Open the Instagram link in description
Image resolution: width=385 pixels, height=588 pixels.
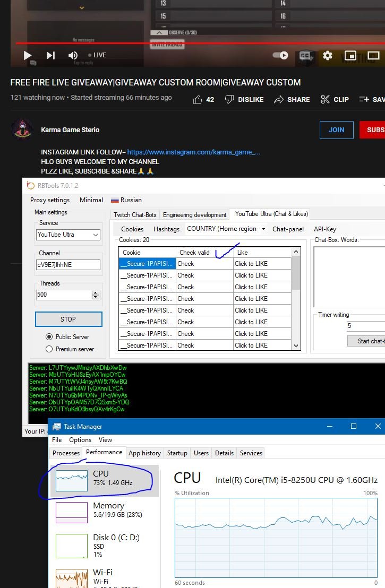pos(193,152)
